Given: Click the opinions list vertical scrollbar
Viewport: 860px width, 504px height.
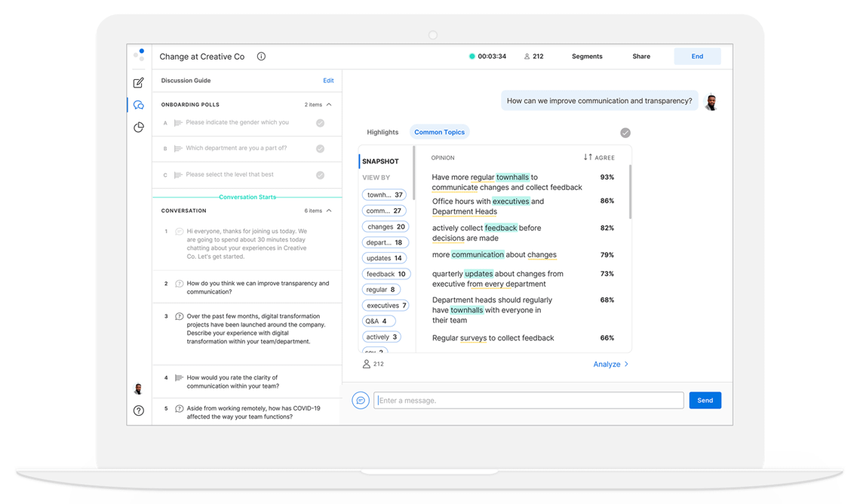Looking at the screenshot, I should (630, 192).
